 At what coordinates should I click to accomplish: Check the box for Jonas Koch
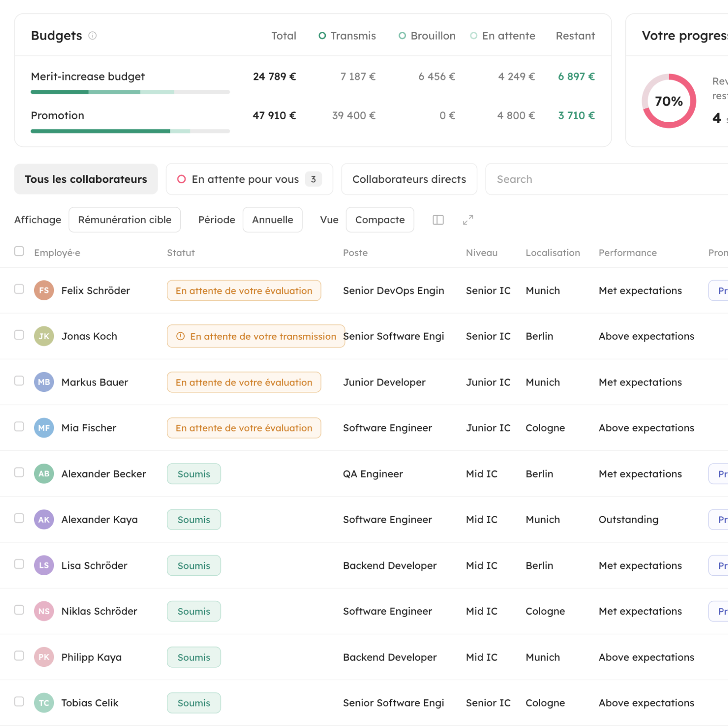19,335
